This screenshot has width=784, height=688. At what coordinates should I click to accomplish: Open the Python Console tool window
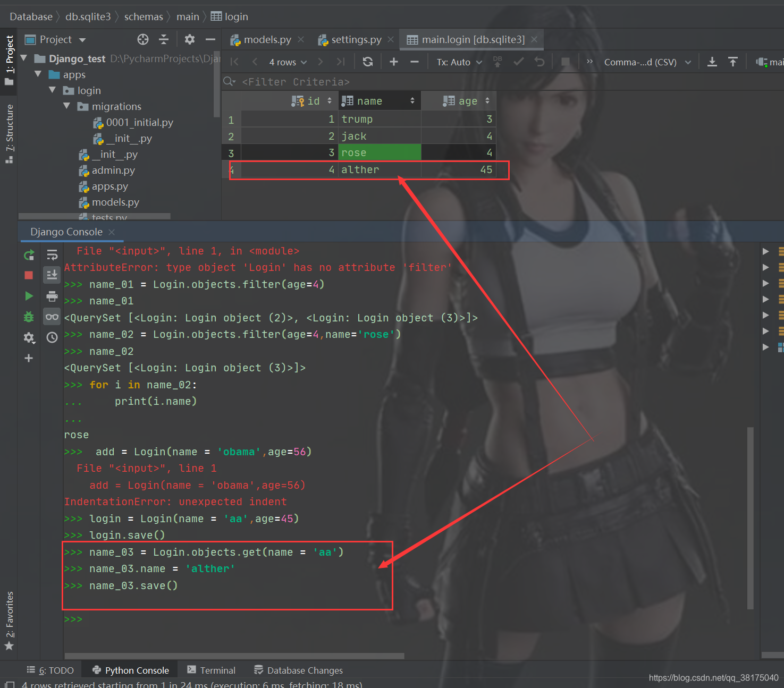130,670
